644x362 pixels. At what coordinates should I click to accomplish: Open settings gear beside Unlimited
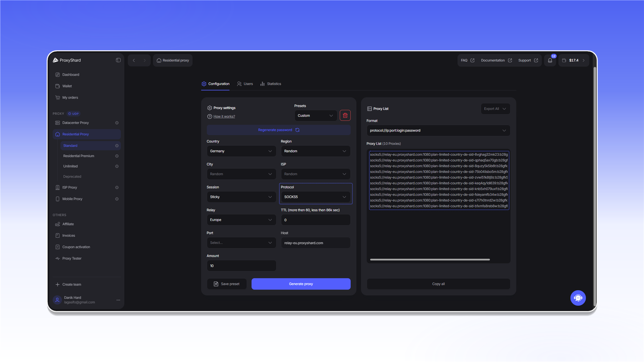coord(117,166)
